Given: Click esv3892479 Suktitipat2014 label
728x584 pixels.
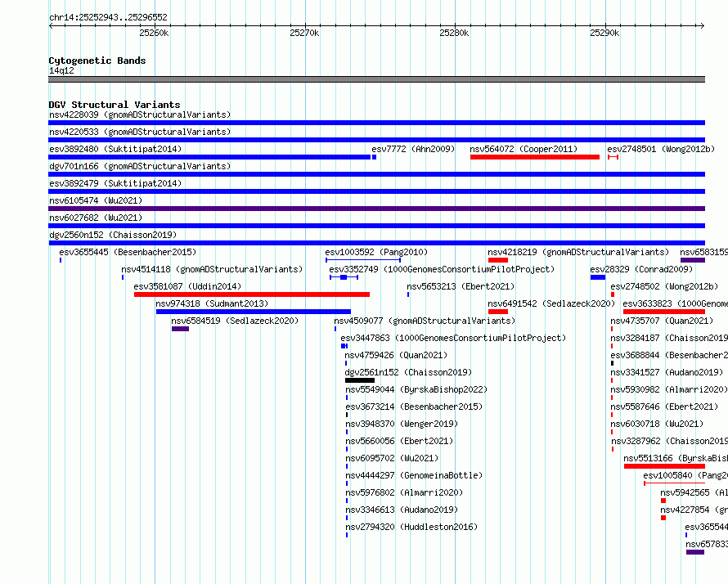Looking at the screenshot, I should tap(115, 183).
